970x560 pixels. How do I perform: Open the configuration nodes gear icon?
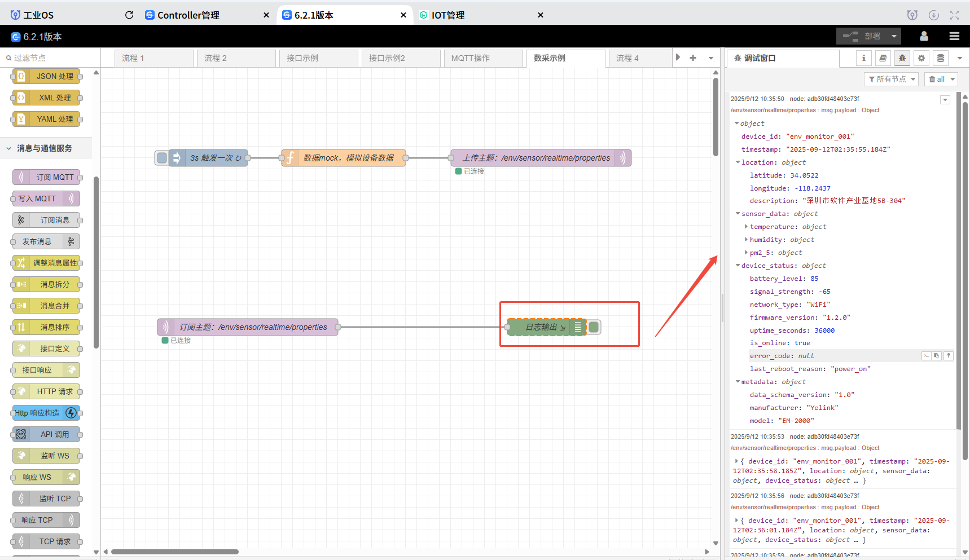tap(921, 58)
